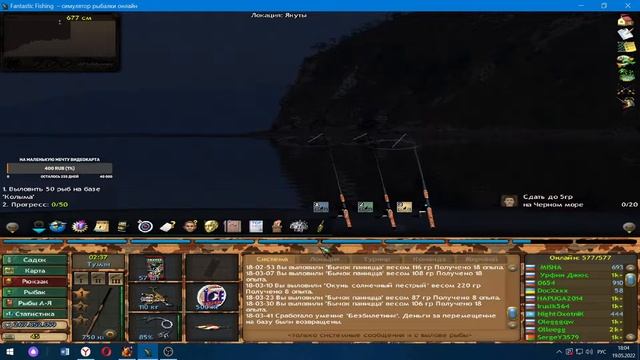
Task: Click the gray group crowd icon
Action: (x=299, y=226)
